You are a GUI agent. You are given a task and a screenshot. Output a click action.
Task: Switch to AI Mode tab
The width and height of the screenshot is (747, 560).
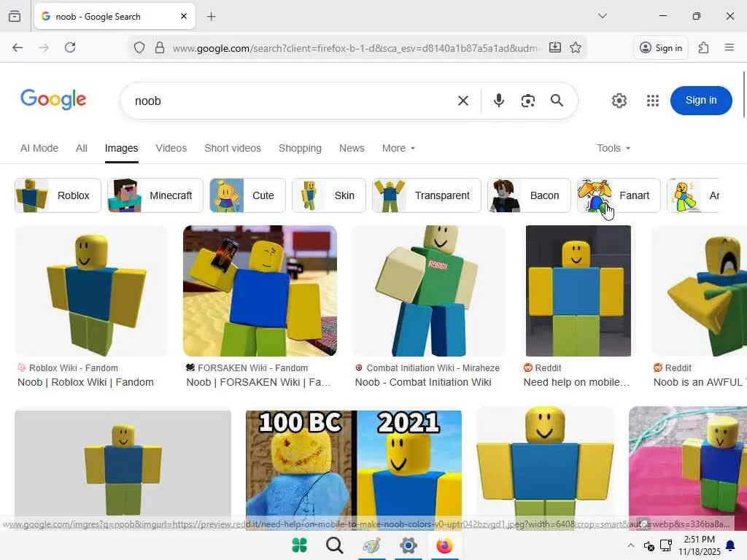click(x=39, y=149)
